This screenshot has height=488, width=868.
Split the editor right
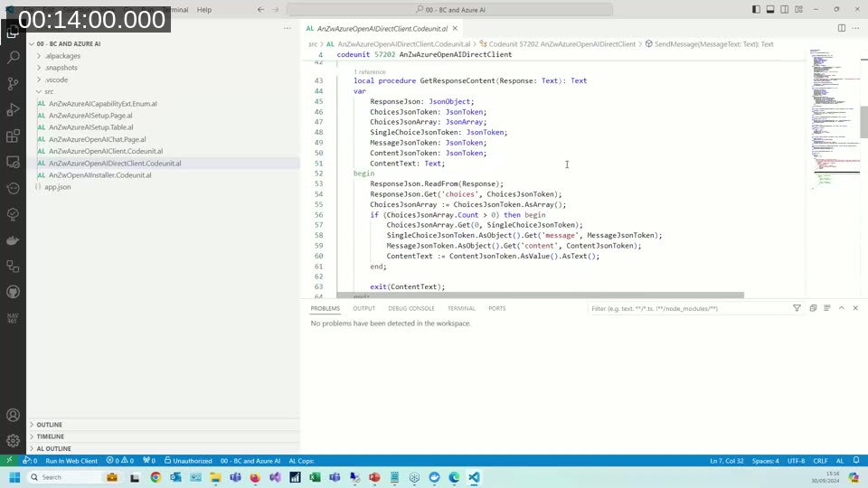pos(842,28)
